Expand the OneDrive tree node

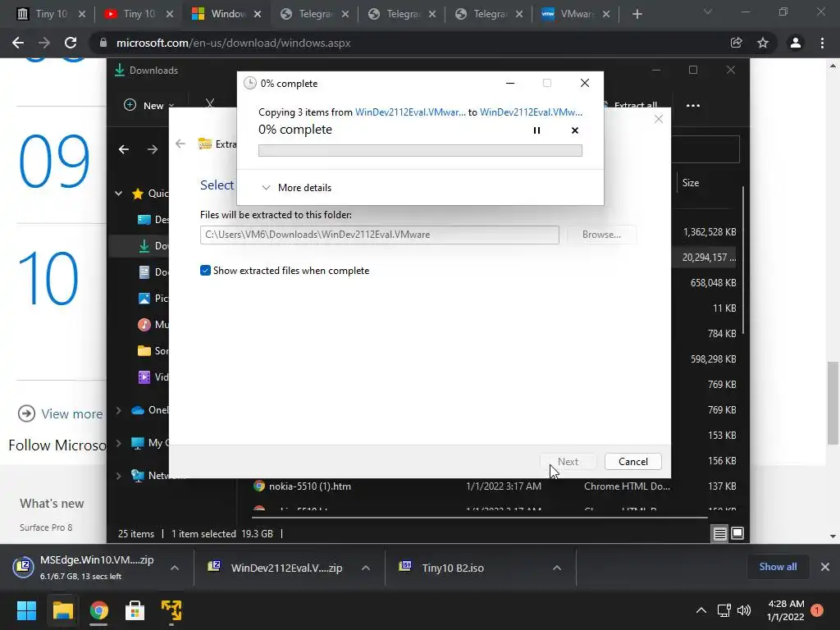coord(118,410)
